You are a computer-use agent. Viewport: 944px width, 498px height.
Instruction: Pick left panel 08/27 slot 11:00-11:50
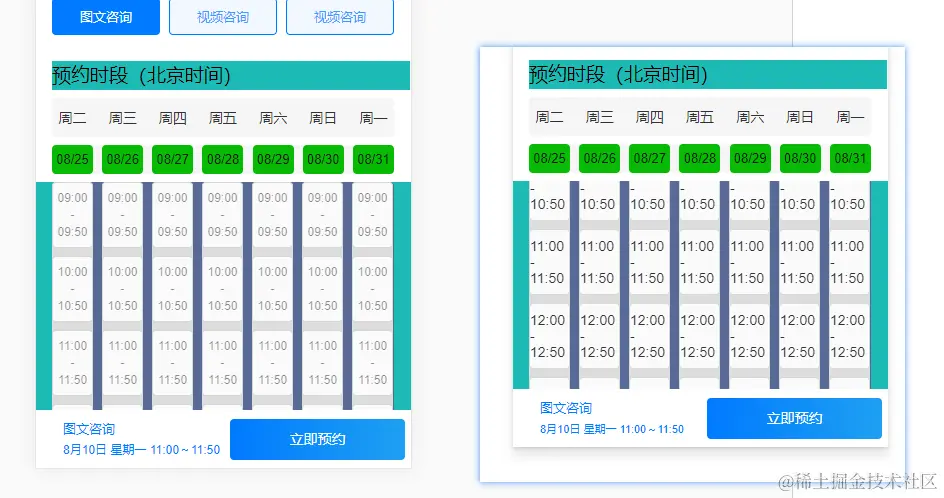(173, 363)
